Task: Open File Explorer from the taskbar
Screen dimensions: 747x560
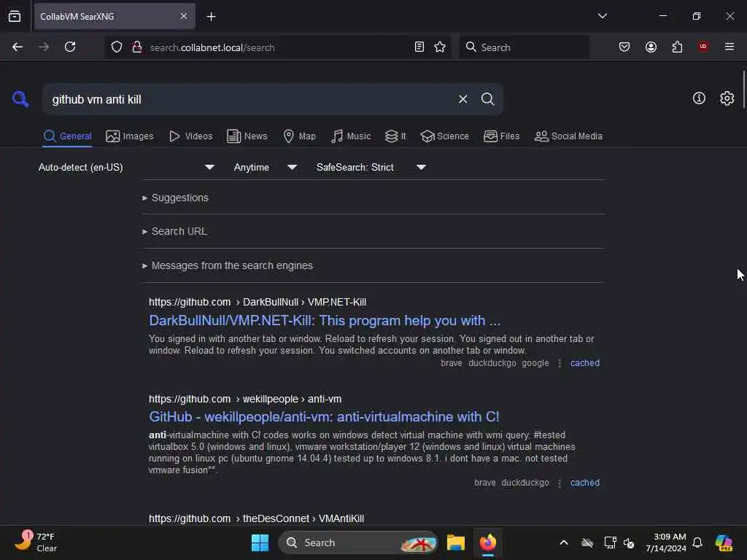Action: (456, 542)
